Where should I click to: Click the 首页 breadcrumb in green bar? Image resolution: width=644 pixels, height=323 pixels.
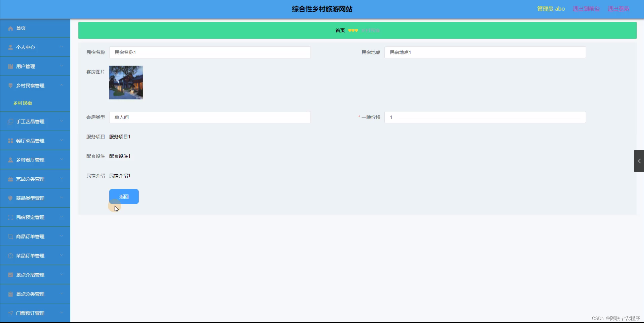click(x=340, y=30)
